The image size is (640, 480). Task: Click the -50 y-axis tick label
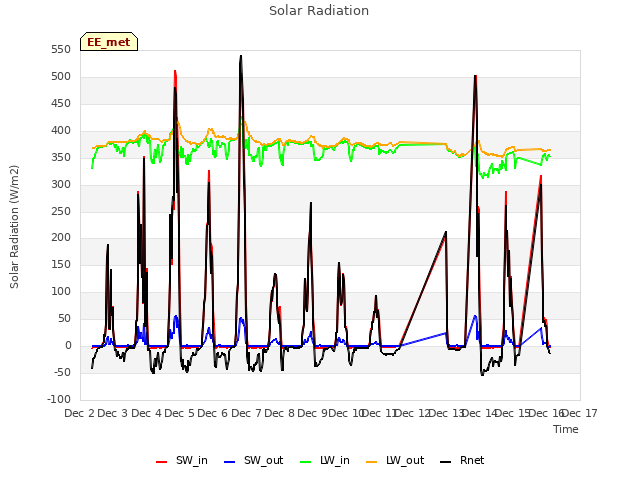61,372
